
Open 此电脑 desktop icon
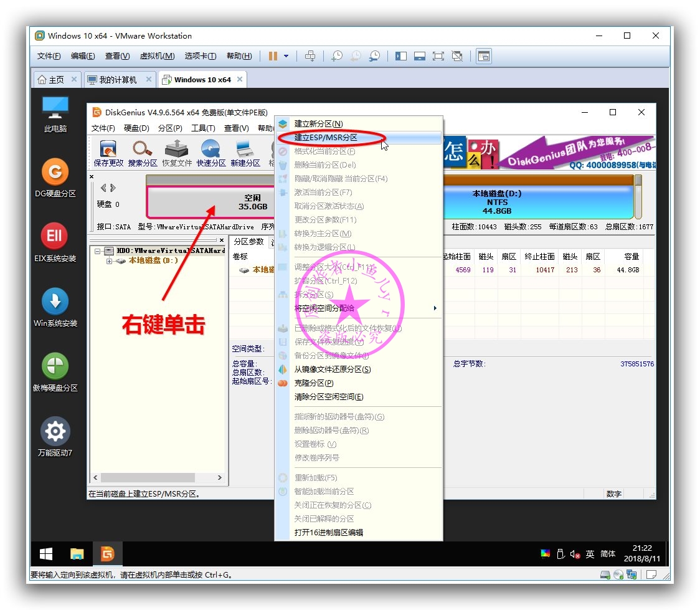point(55,115)
